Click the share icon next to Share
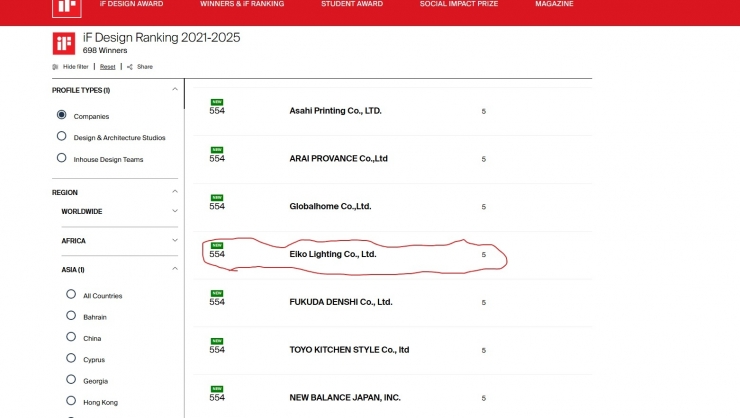The width and height of the screenshot is (740, 418). pos(130,67)
